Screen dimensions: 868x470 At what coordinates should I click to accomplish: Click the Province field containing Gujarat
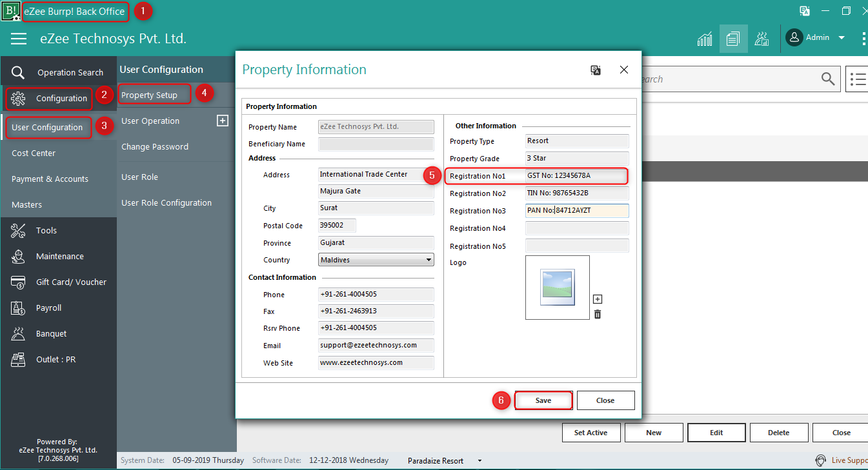(376, 243)
